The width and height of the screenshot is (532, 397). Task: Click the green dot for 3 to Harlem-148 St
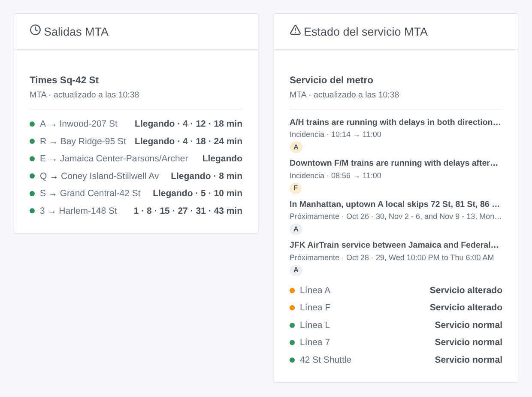coord(32,211)
